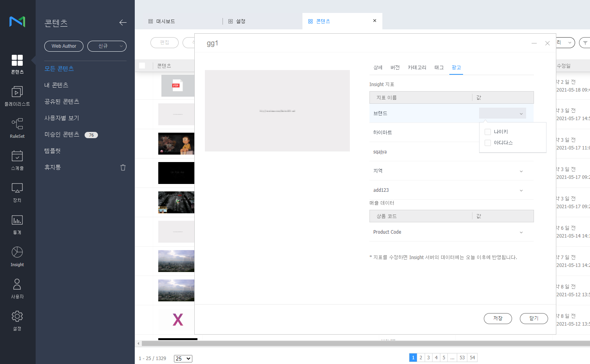The height and width of the screenshot is (364, 590).
Task: Go to page 3 in pagination
Action: coord(429,358)
